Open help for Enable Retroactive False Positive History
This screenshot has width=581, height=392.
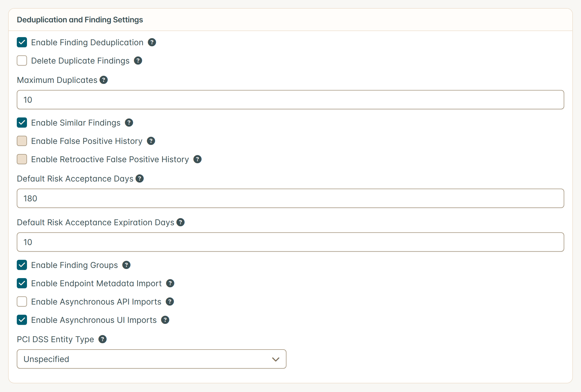197,159
